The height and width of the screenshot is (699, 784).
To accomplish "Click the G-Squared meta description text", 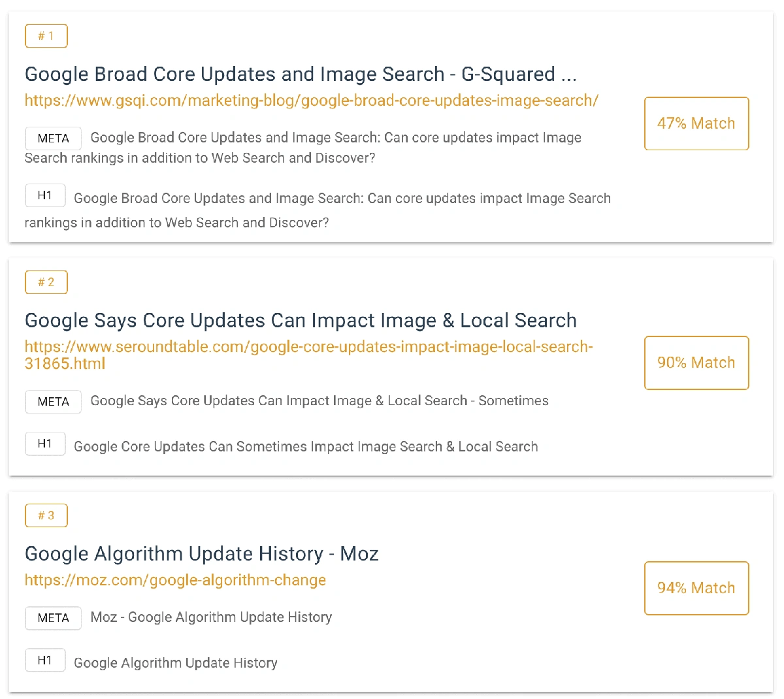I will pos(335,138).
